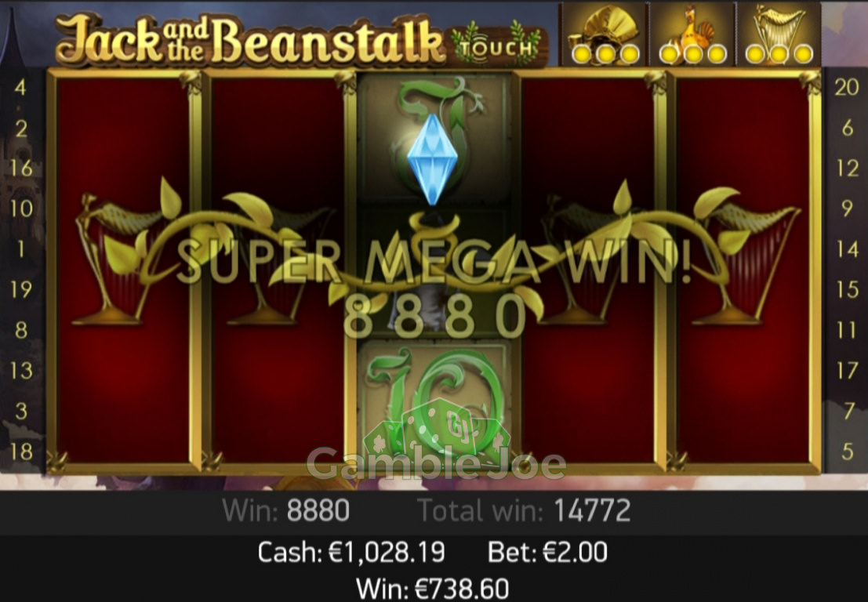Tap the Bet €2.00 amount
Screen dimensions: 868x602
547,552
